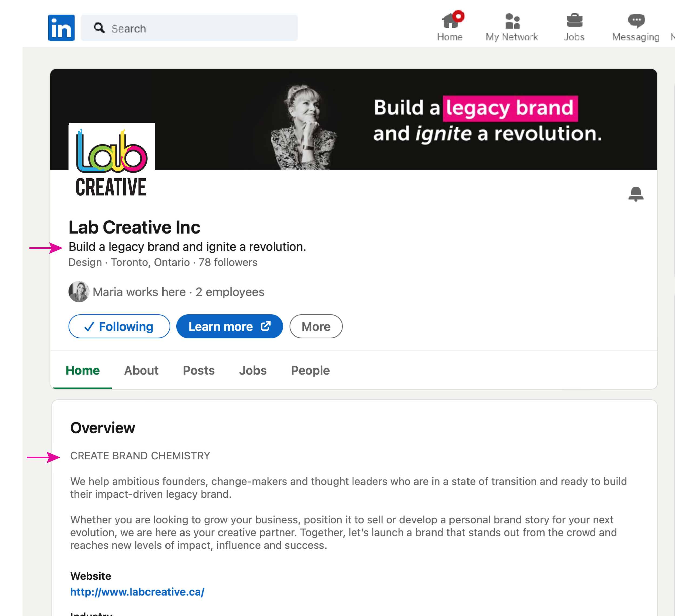Open the company Jobs tab
Image resolution: width=675 pixels, height=616 pixels.
(253, 371)
